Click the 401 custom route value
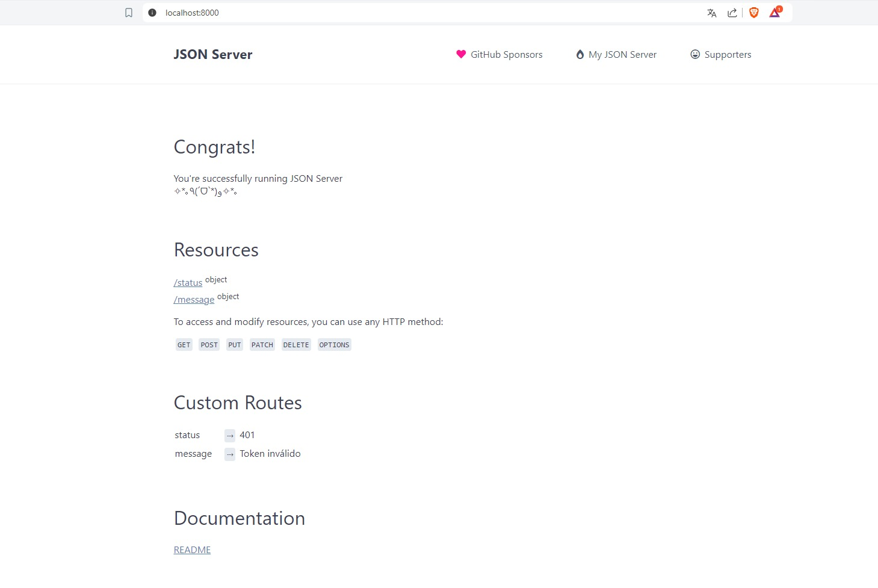The height and width of the screenshot is (588, 878). (247, 435)
